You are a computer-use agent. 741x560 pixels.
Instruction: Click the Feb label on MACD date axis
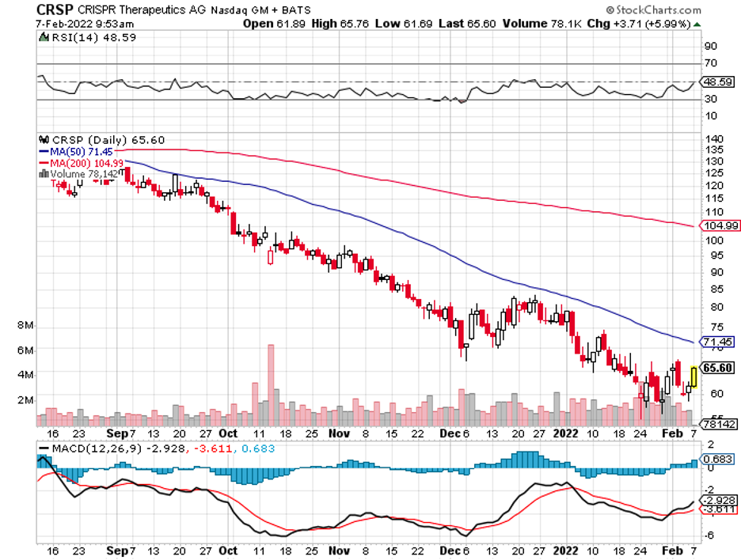click(672, 551)
